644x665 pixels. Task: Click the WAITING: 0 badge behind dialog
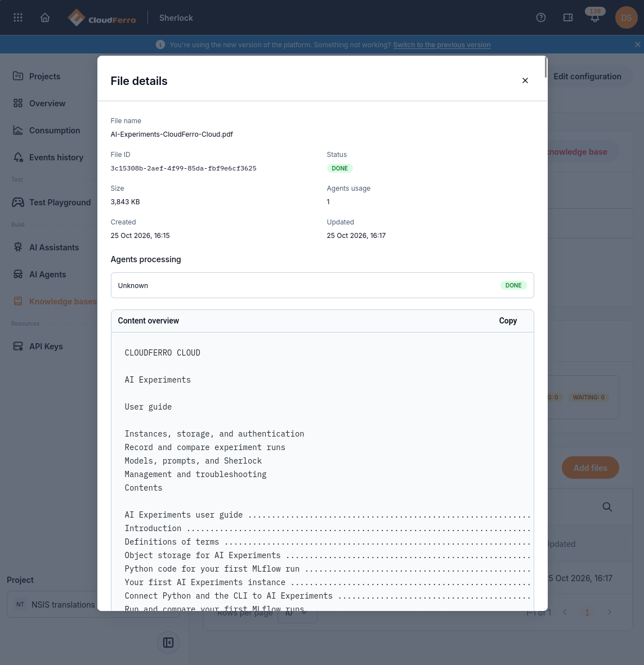tap(588, 397)
